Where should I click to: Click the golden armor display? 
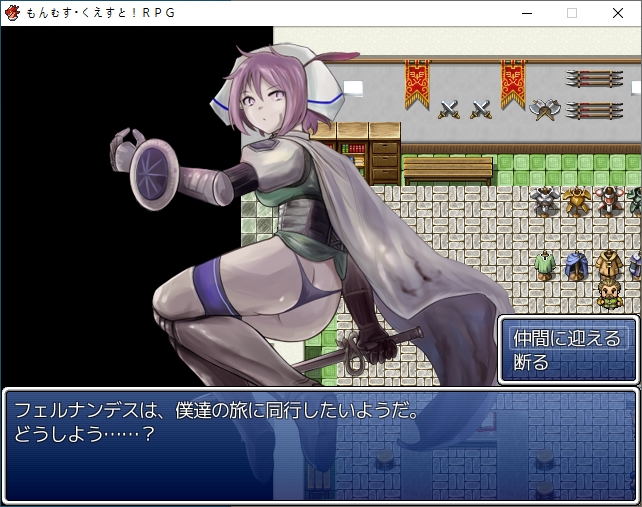(x=576, y=201)
